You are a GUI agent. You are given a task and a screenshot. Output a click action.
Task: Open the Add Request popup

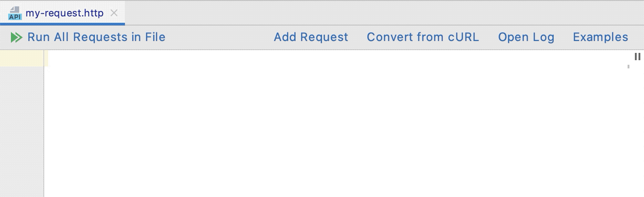[311, 37]
